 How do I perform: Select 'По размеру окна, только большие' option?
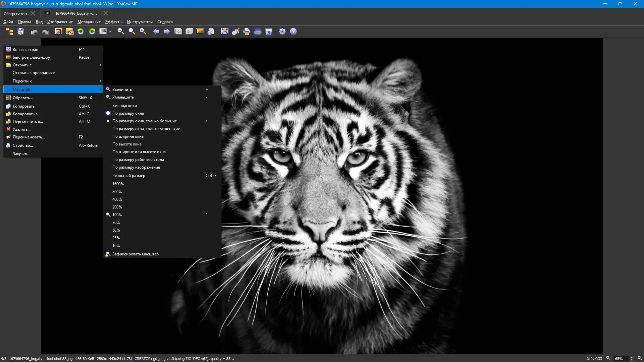(144, 121)
